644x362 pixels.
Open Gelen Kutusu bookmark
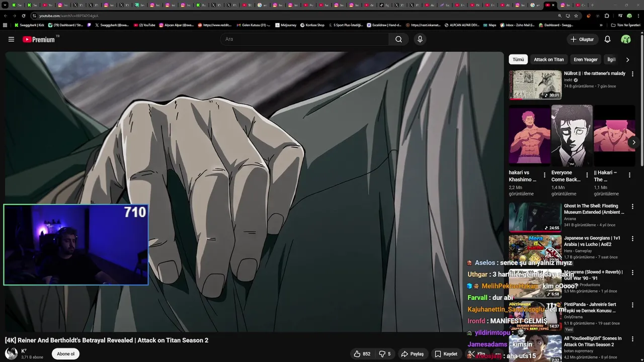pos(253,25)
